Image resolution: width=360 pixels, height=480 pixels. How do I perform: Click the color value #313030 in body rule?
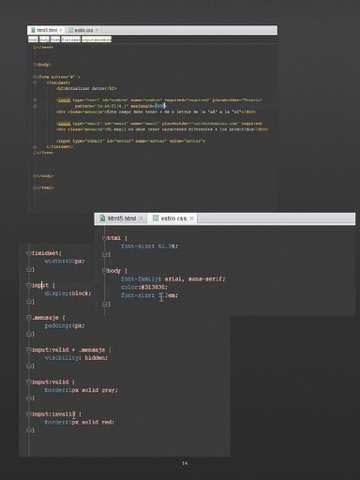[x=154, y=287]
